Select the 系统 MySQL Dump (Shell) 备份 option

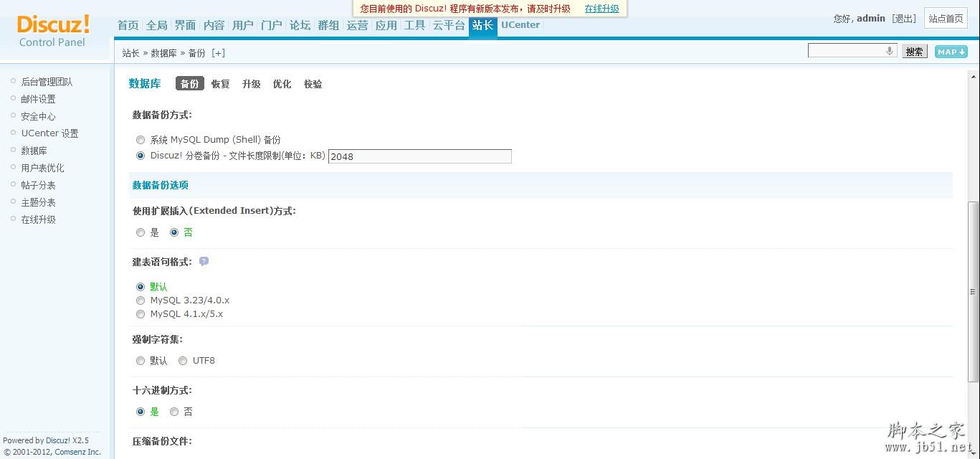[141, 141]
